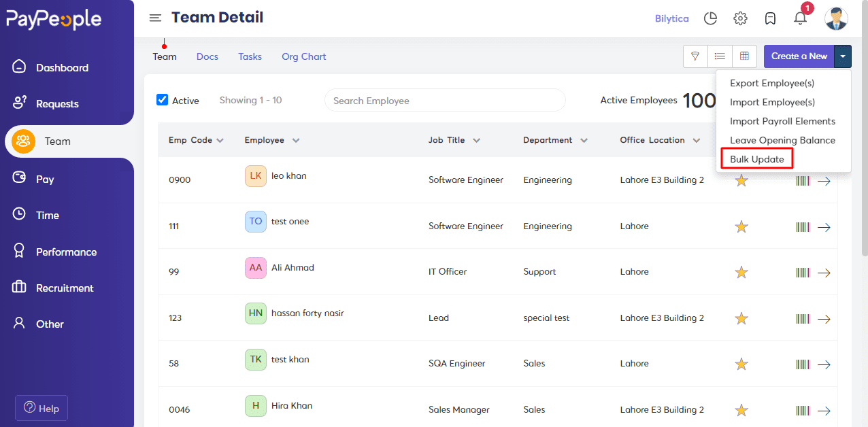Expand the Create a New dropdown arrow

pyautogui.click(x=843, y=56)
